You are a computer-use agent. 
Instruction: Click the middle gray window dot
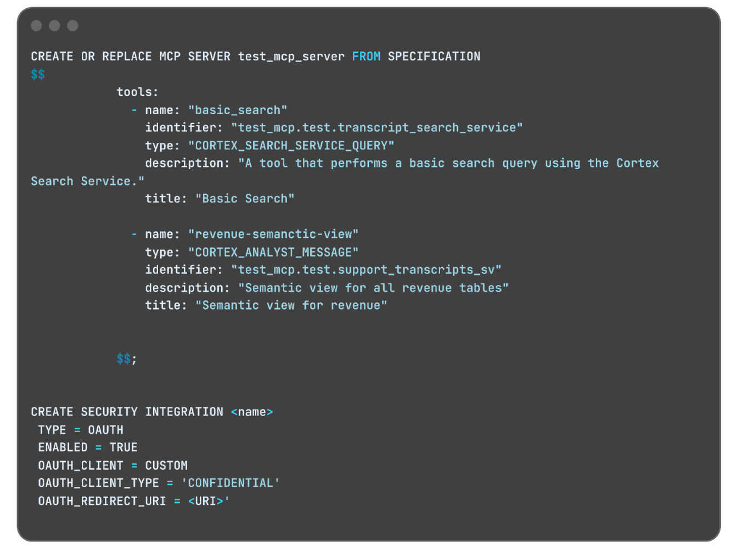pyautogui.click(x=54, y=26)
